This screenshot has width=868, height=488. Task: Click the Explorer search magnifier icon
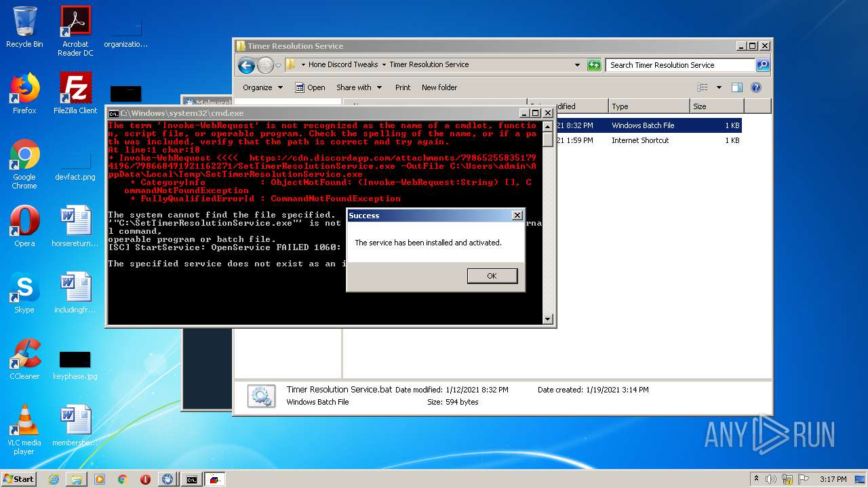click(763, 65)
